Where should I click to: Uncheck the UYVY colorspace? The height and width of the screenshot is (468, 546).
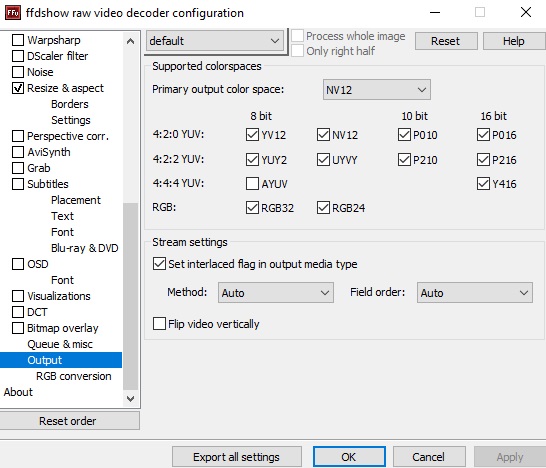point(323,159)
